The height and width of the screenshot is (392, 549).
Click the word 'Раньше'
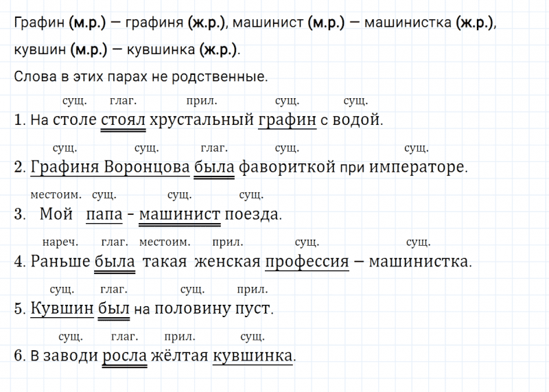point(60,262)
